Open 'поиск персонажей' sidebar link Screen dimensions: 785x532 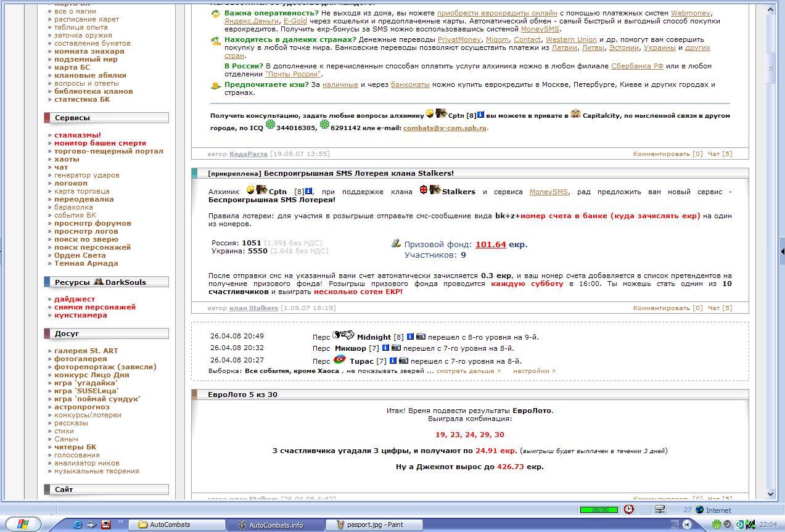(92, 247)
